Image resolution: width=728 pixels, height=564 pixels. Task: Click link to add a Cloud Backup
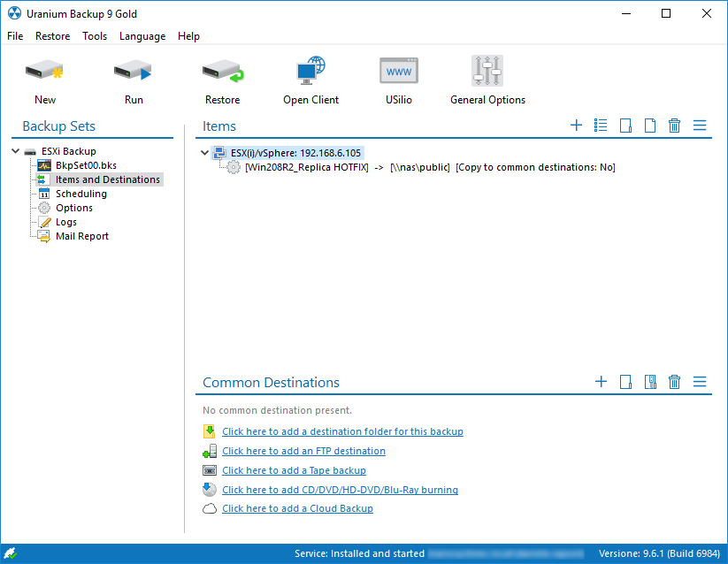pyautogui.click(x=297, y=509)
